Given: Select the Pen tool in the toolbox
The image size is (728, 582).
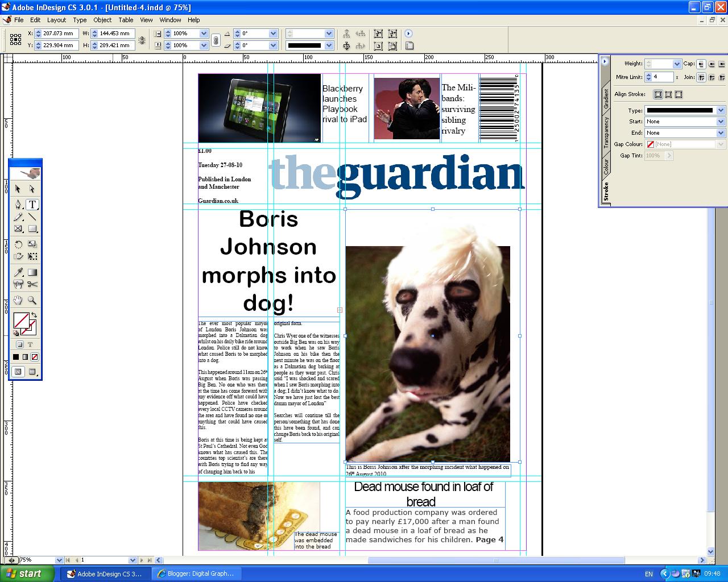Looking at the screenshot, I should (x=19, y=205).
